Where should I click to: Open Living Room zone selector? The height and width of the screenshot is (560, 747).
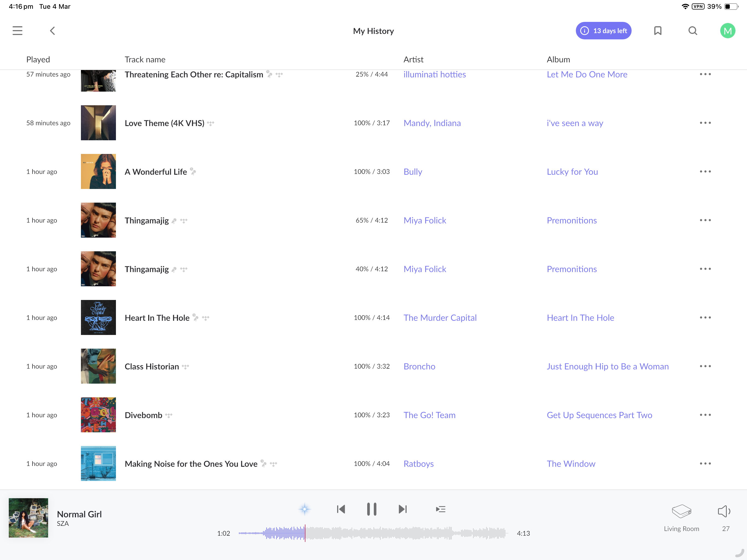tap(681, 518)
